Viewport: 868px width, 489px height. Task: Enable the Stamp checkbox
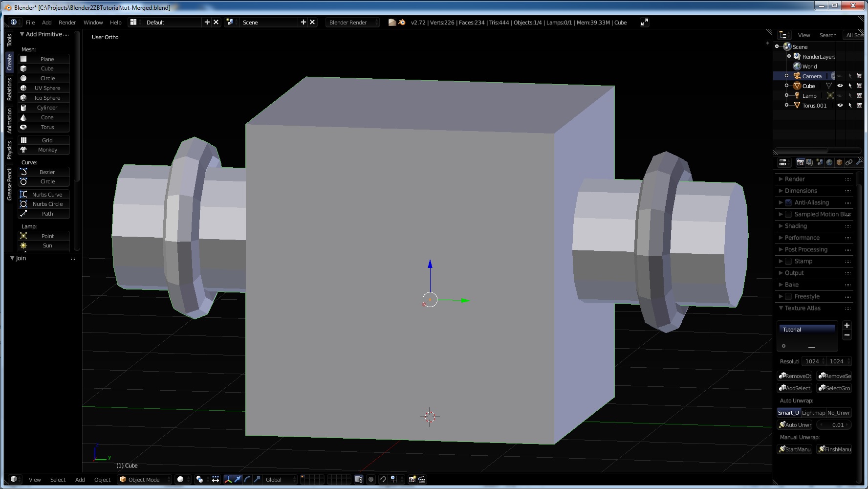(788, 261)
